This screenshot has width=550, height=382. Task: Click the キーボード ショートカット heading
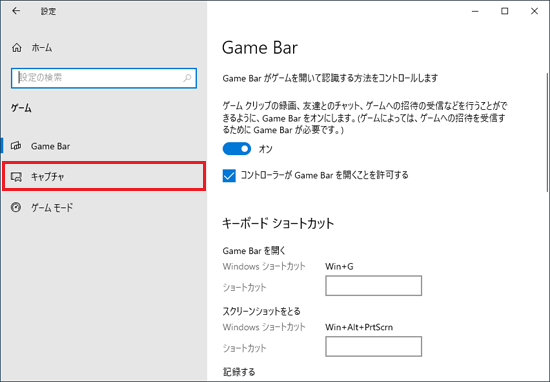click(278, 223)
